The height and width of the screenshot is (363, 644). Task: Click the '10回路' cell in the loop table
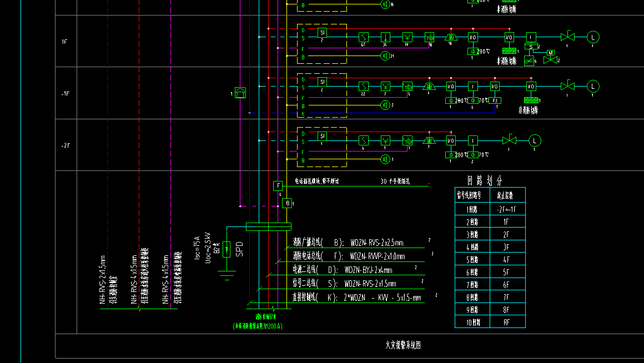(473, 322)
